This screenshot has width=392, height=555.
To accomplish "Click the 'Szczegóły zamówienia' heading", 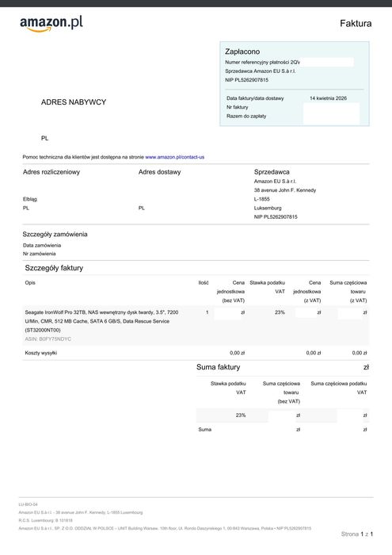I will (x=55, y=235).
